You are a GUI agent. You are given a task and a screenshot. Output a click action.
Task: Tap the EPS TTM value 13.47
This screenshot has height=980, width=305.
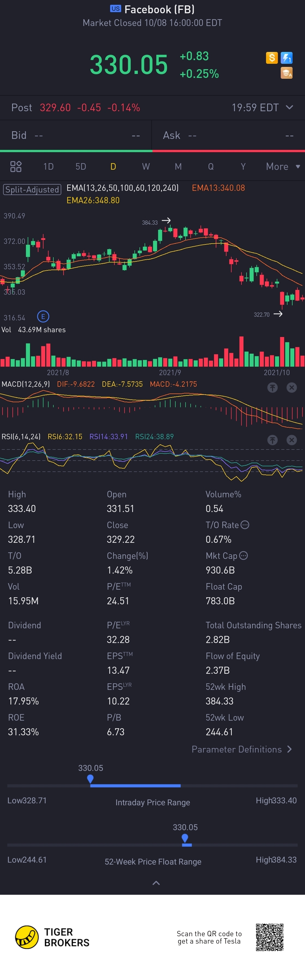tap(118, 670)
